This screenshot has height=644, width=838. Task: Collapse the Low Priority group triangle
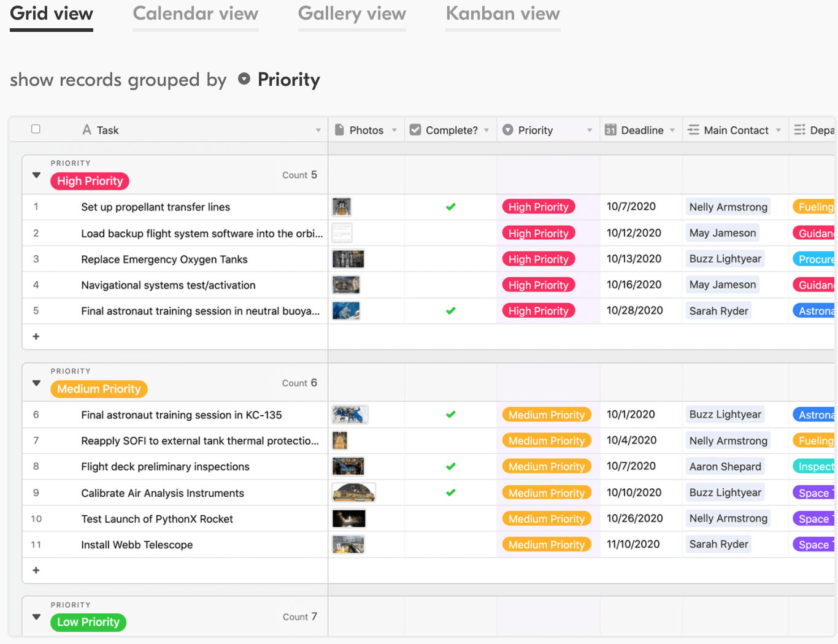point(37,617)
